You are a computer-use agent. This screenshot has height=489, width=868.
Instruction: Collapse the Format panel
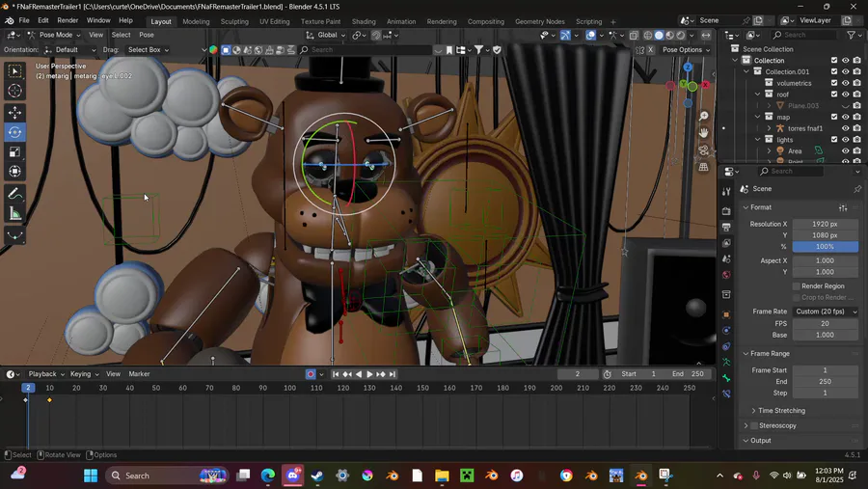coord(746,207)
